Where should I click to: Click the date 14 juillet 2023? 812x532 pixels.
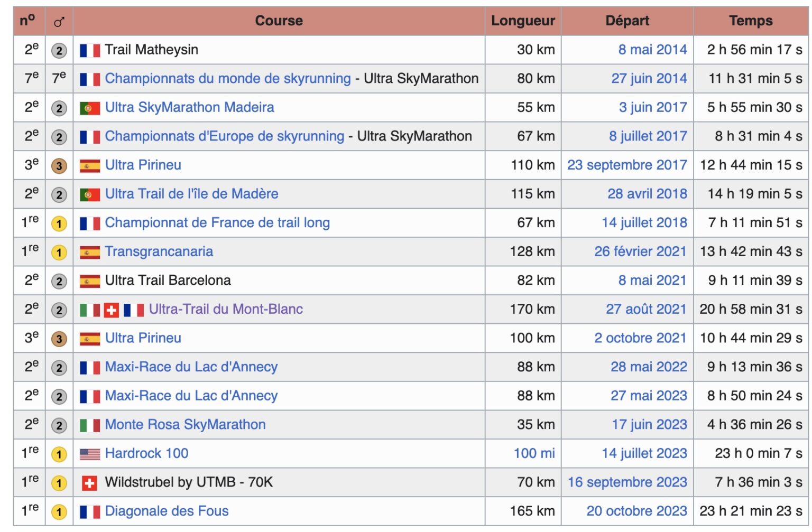click(644, 453)
